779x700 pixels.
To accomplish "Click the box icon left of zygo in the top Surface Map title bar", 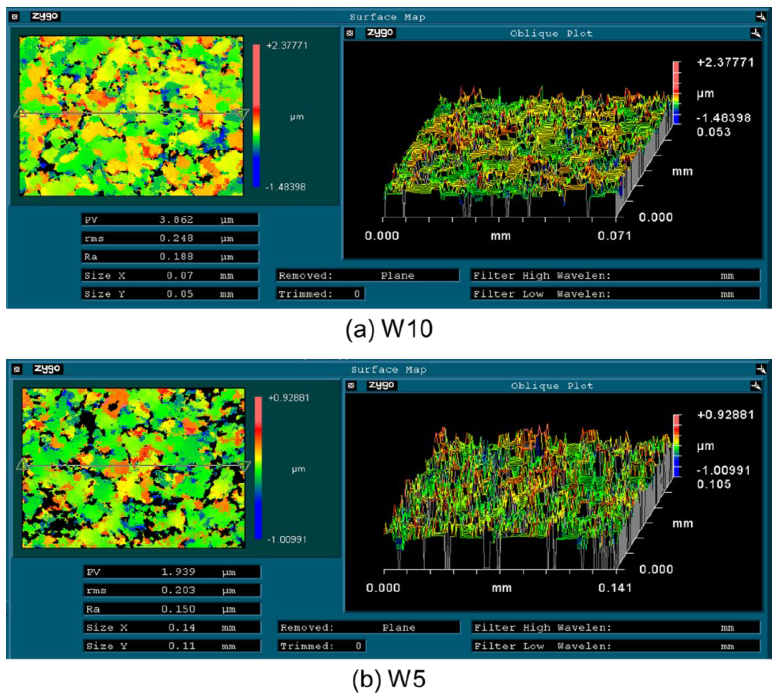I will tap(15, 17).
